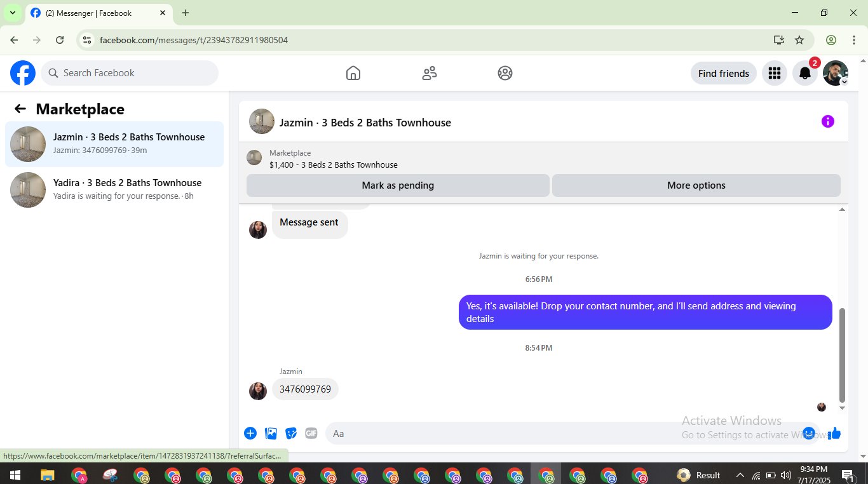Reload the page in Chrome
The width and height of the screenshot is (868, 484).
[60, 40]
